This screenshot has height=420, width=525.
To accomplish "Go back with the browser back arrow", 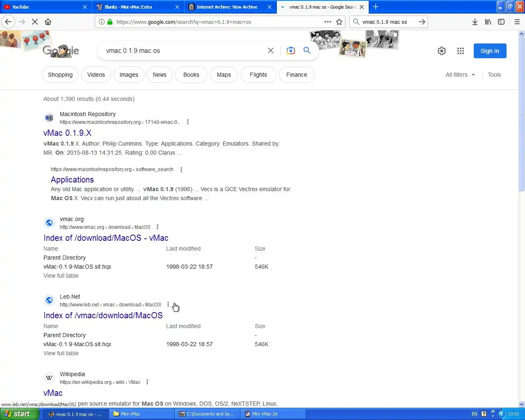I will [8, 22].
